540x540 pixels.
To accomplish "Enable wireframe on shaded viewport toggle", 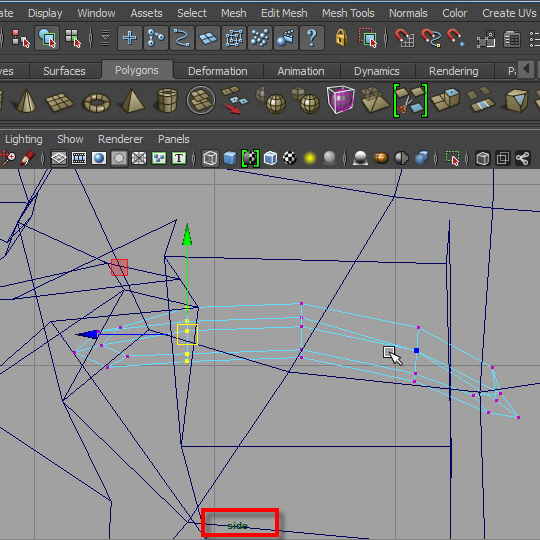I will pos(270,158).
